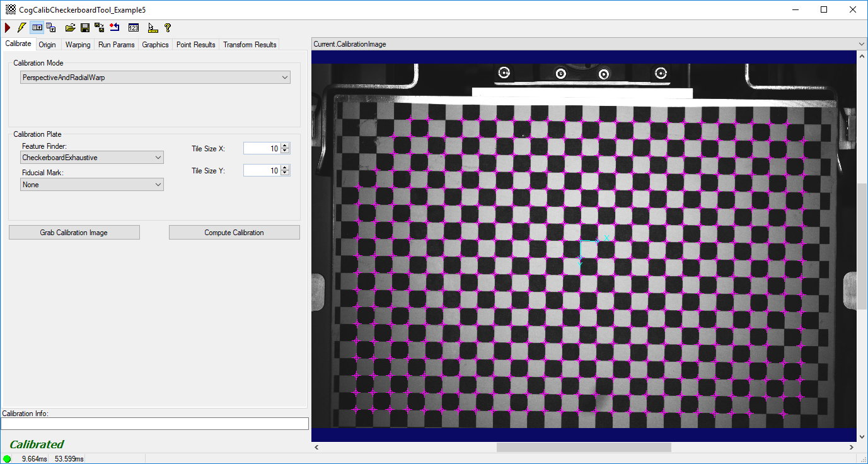Click the checkerboard application icon in title bar

pos(10,9)
